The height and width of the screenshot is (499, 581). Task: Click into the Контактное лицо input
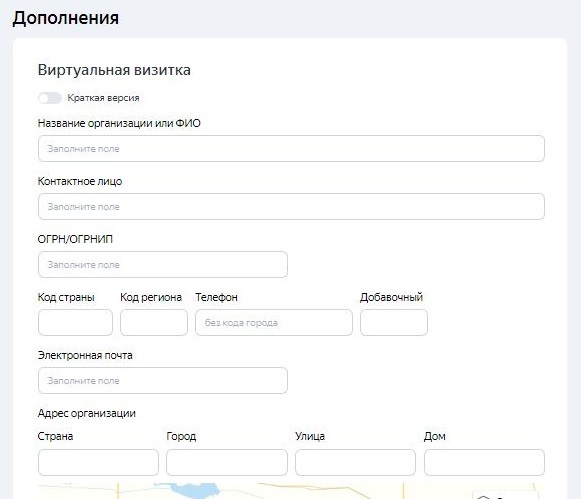click(x=291, y=206)
